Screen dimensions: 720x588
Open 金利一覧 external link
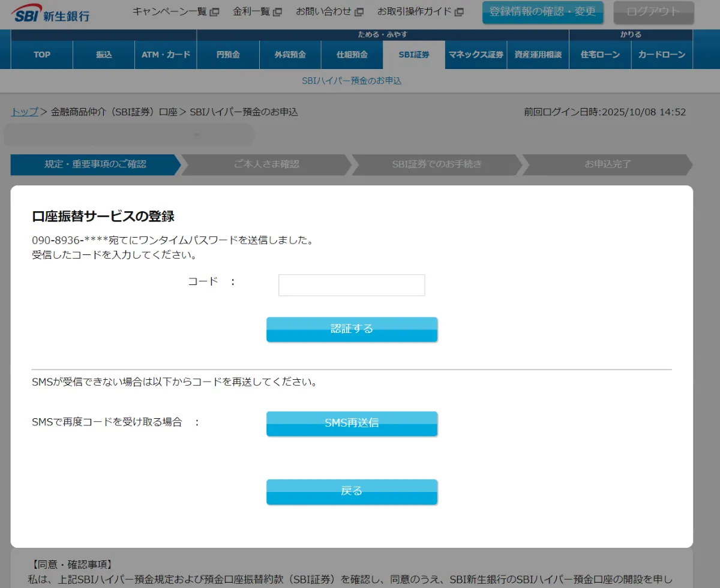point(257,11)
